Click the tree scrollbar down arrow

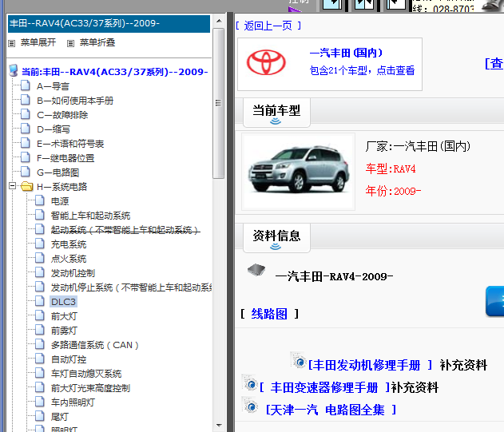point(219,426)
